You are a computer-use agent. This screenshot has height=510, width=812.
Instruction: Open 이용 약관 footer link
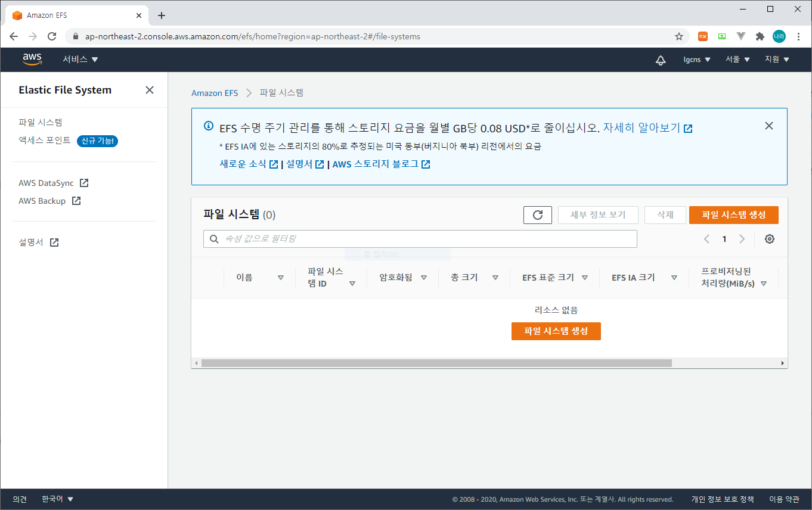[x=784, y=499]
